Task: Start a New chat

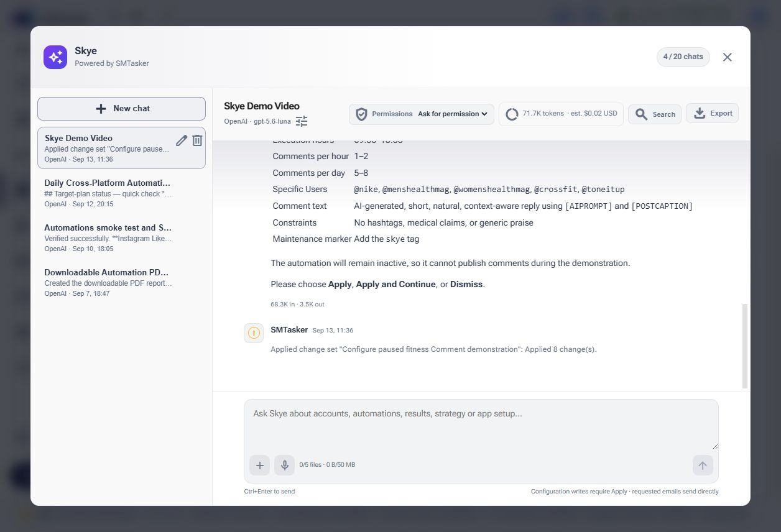Action: tap(121, 108)
